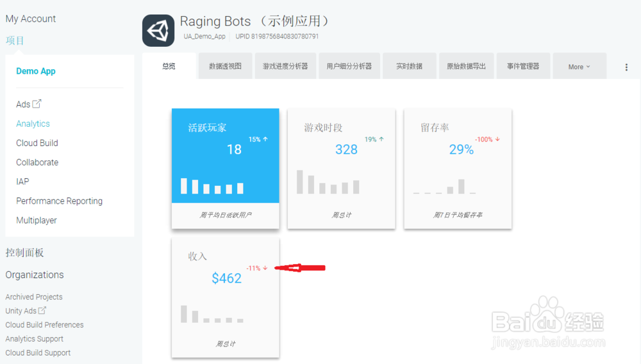The height and width of the screenshot is (364, 641).
Task: Open the 原始数据导出 tab
Action: (x=467, y=66)
